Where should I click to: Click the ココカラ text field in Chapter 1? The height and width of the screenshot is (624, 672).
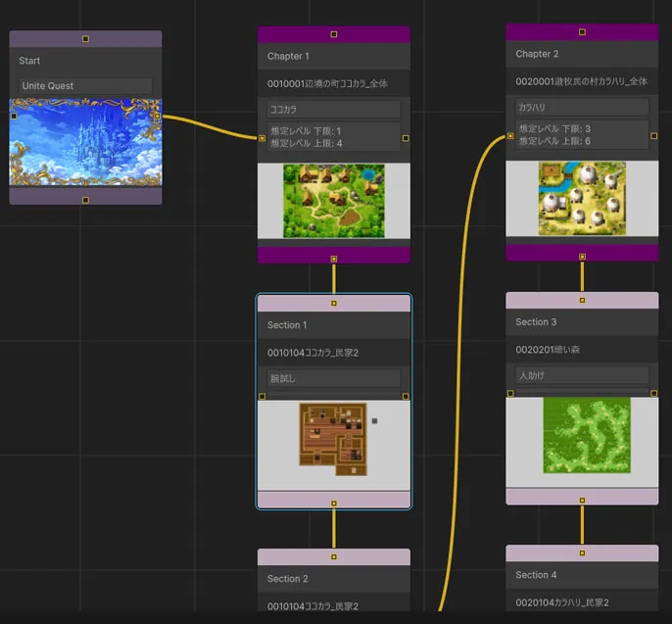click(334, 110)
